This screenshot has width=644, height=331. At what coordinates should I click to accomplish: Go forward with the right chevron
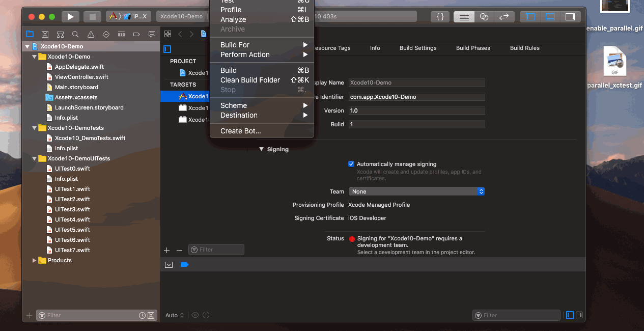tap(191, 34)
